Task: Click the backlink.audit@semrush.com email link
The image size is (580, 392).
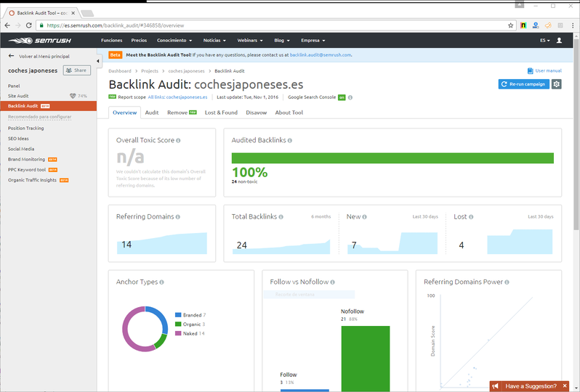Action: (321, 55)
